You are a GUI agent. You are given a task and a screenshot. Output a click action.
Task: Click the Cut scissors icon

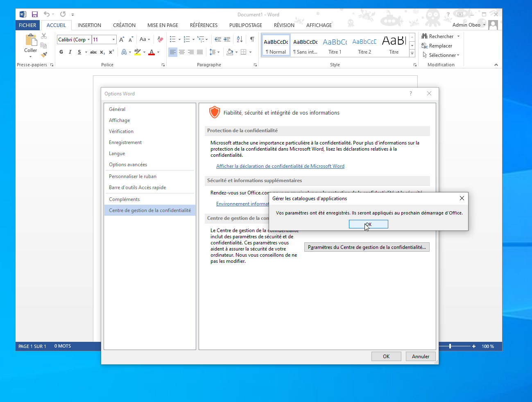point(44,36)
